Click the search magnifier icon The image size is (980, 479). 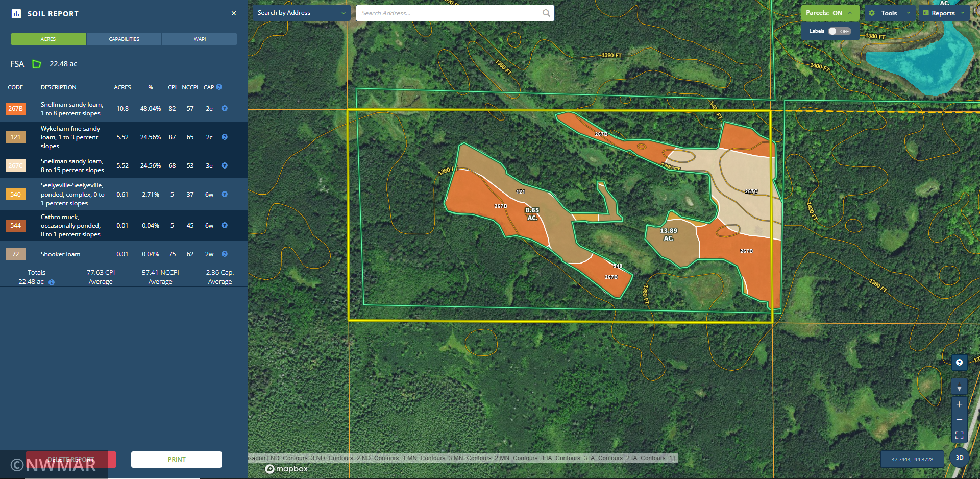coord(546,13)
